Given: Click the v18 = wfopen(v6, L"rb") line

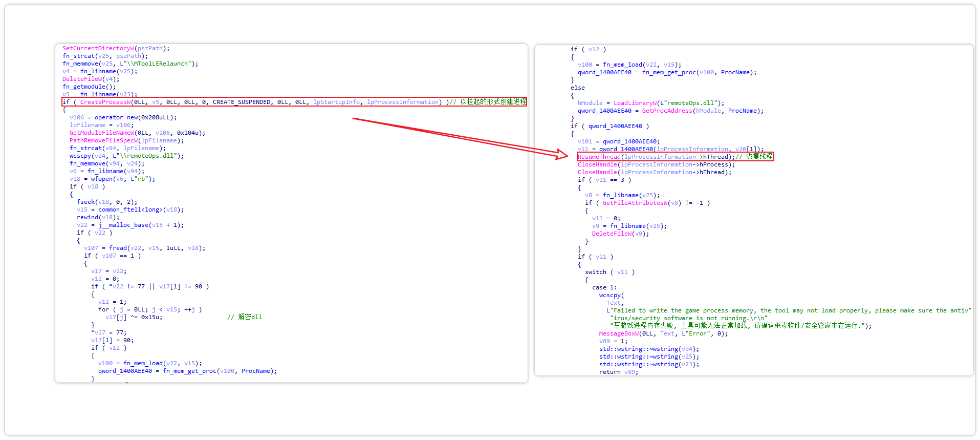Looking at the screenshot, I should click(x=112, y=179).
